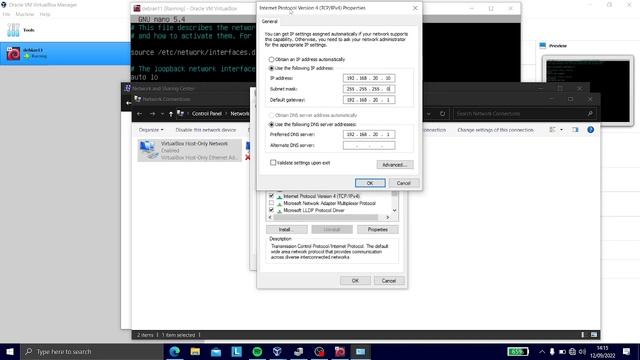Go forward in Network Connections window

click(152, 113)
